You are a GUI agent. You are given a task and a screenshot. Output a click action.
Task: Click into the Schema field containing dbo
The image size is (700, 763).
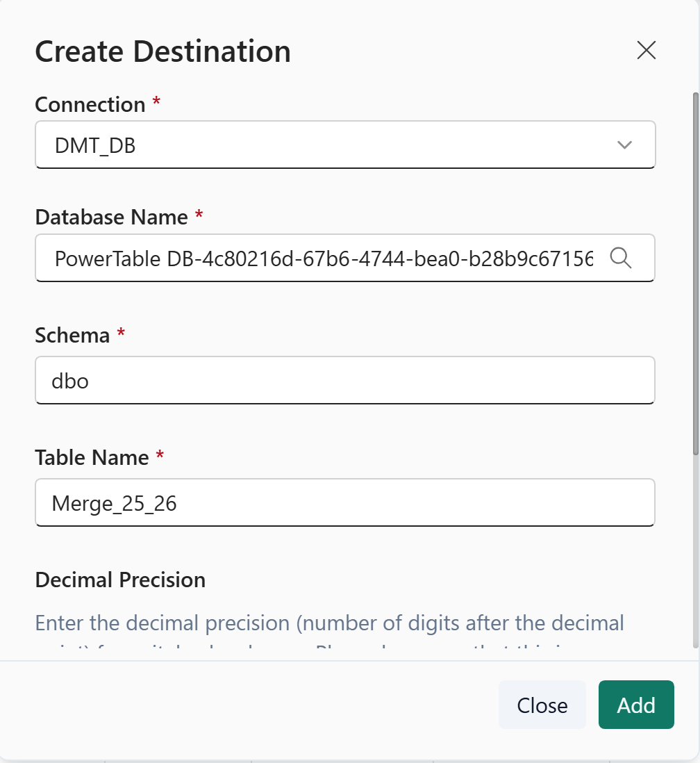344,381
